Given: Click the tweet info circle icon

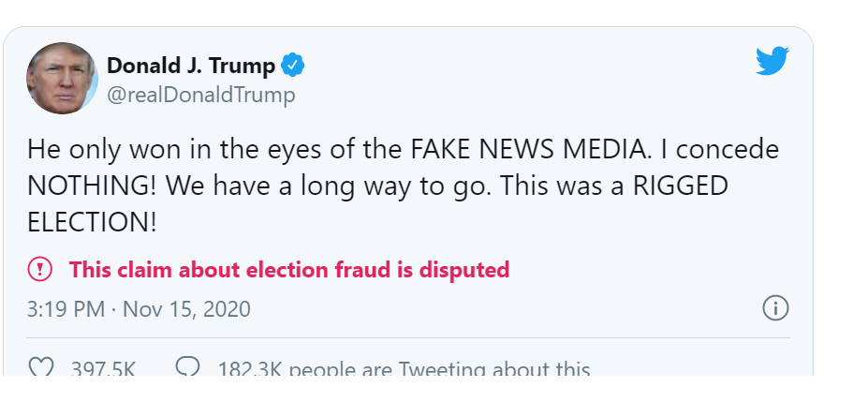Looking at the screenshot, I should 775,307.
